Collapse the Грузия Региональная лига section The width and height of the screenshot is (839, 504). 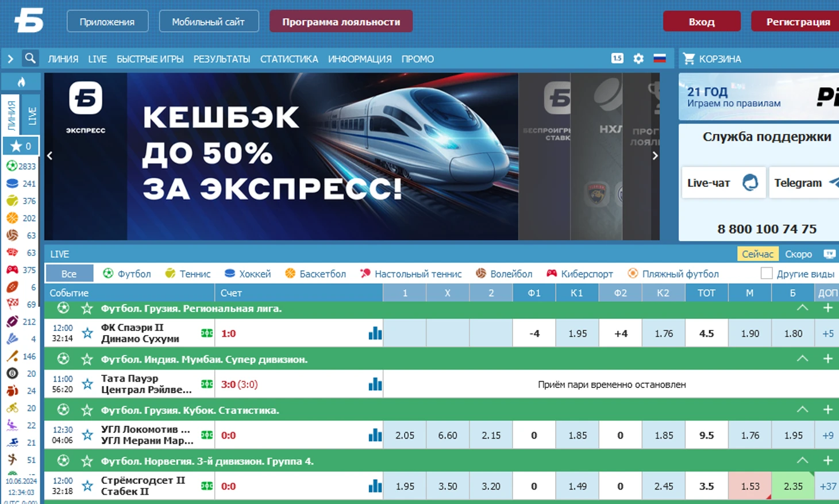803,309
